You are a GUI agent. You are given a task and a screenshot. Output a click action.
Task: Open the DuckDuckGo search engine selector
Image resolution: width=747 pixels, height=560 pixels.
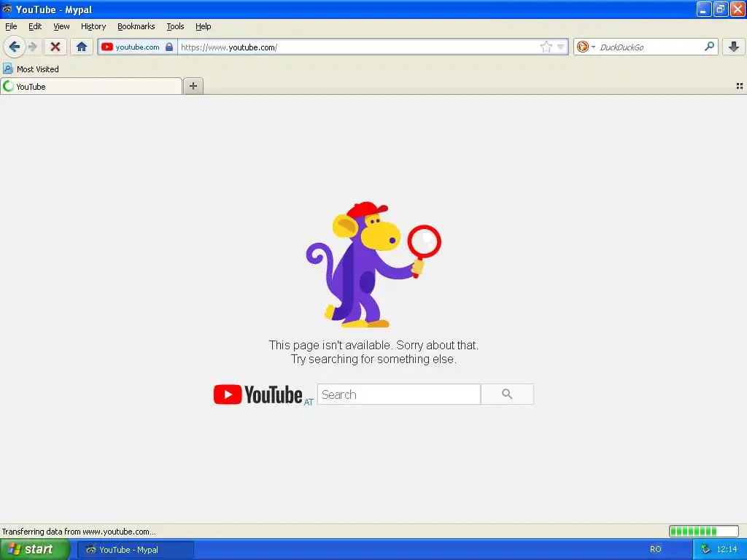pos(586,47)
